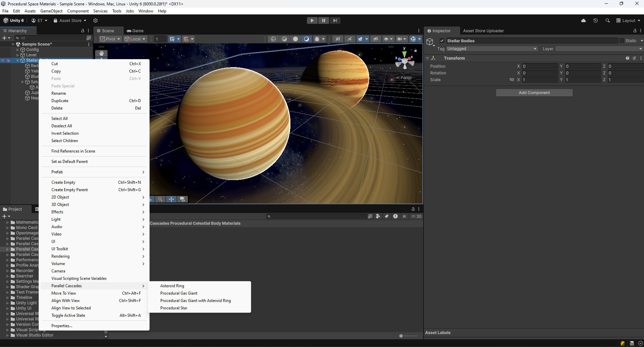The image size is (644, 347).
Task: Toggle the Inspector lock icon
Action: 635,31
